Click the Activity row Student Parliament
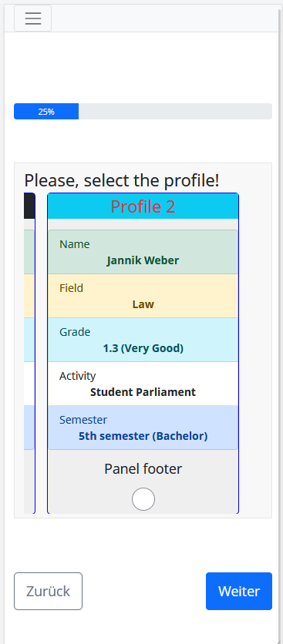The width and height of the screenshot is (283, 644). 143,384
